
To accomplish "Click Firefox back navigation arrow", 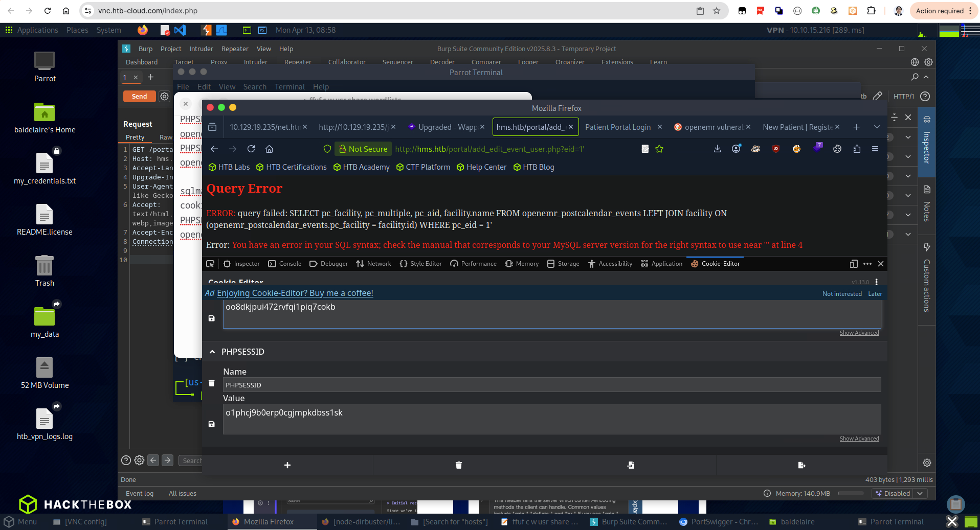I will coord(214,149).
